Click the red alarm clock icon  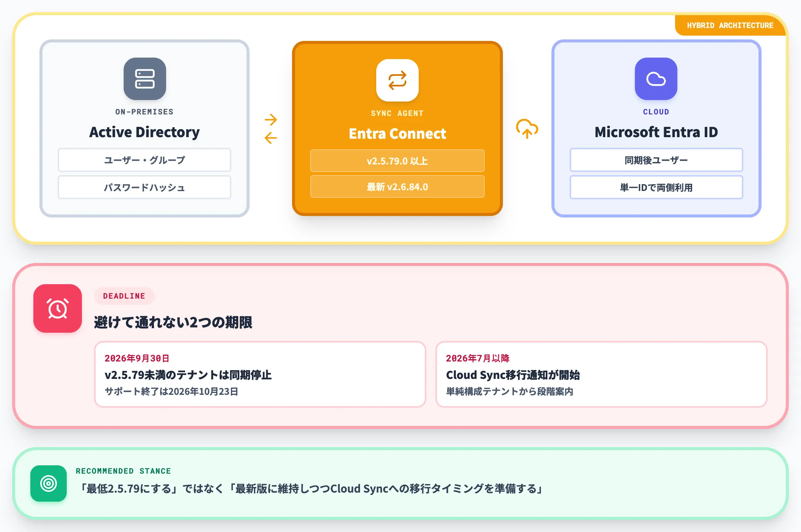pos(58,308)
